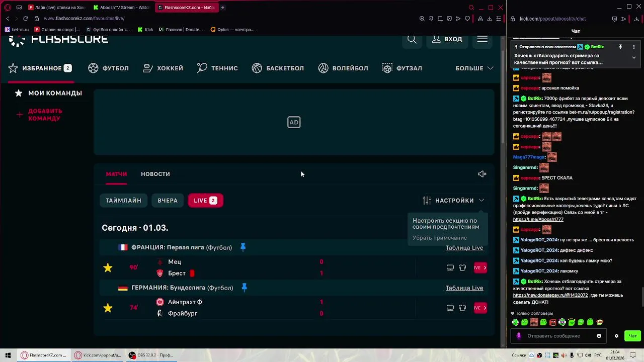Click the downloads icon in Flashscore browser toolbar
Viewport: 644px width, 362px height.
(490, 19)
